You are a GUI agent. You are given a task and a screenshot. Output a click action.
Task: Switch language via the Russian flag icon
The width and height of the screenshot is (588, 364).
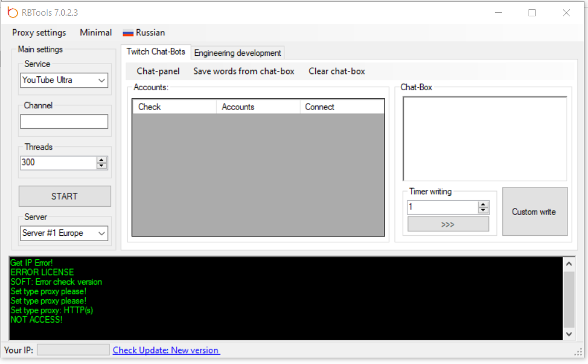coord(128,33)
